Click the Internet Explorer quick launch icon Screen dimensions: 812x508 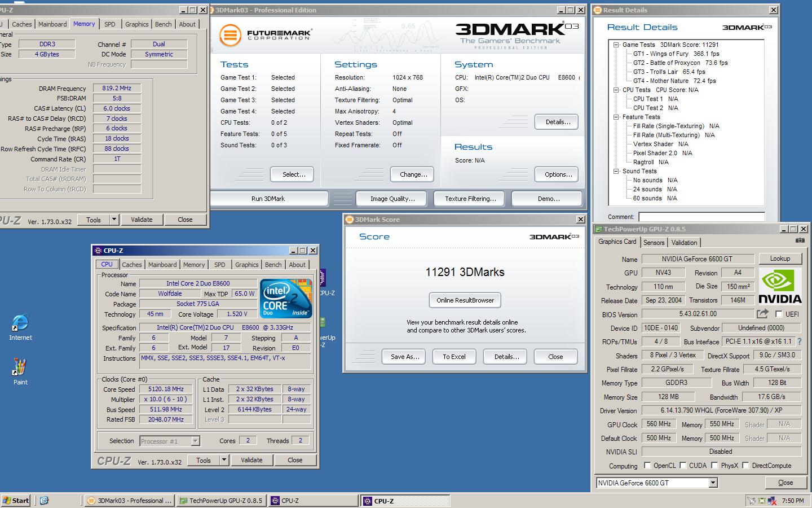click(x=44, y=500)
